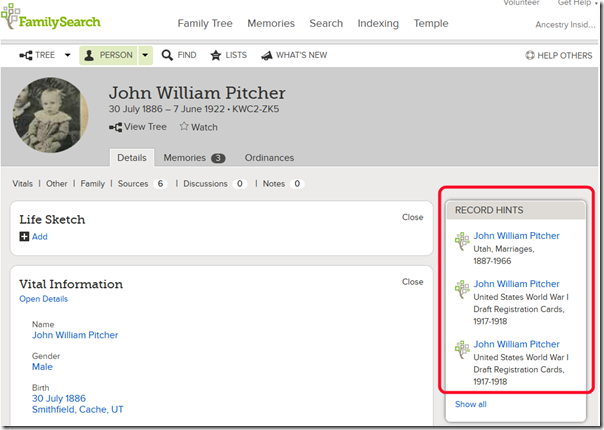This screenshot has width=604, height=430.
Task: Click the name John William Pitcher in vitals
Action: click(x=75, y=335)
